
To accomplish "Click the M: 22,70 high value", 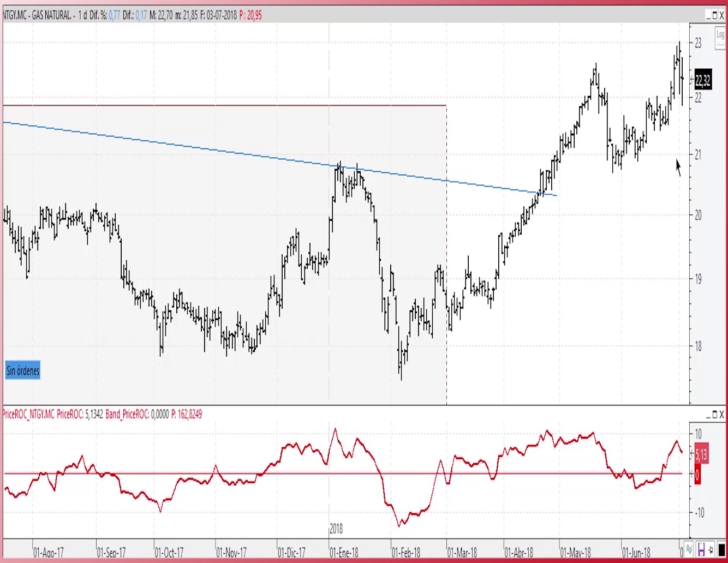I will [161, 15].
